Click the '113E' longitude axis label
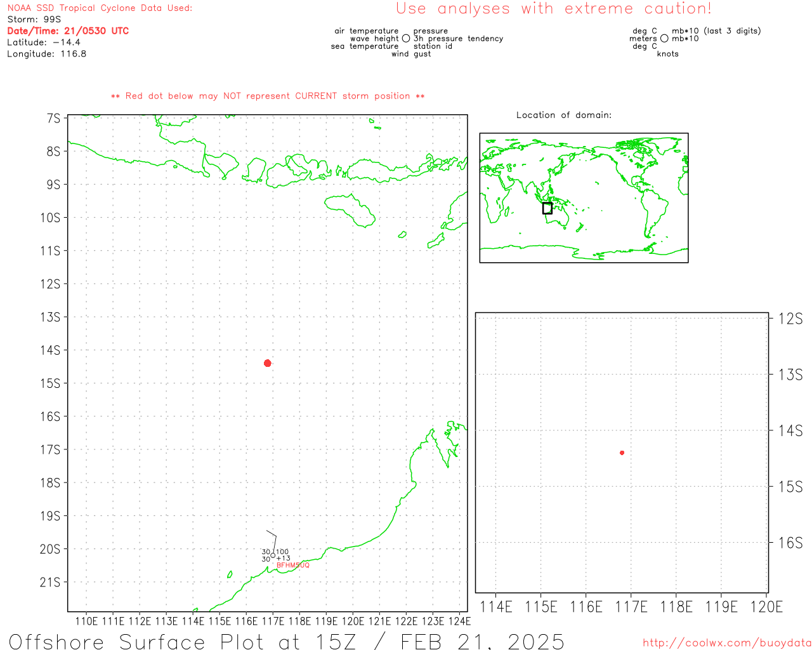The image size is (812, 650). 167,621
